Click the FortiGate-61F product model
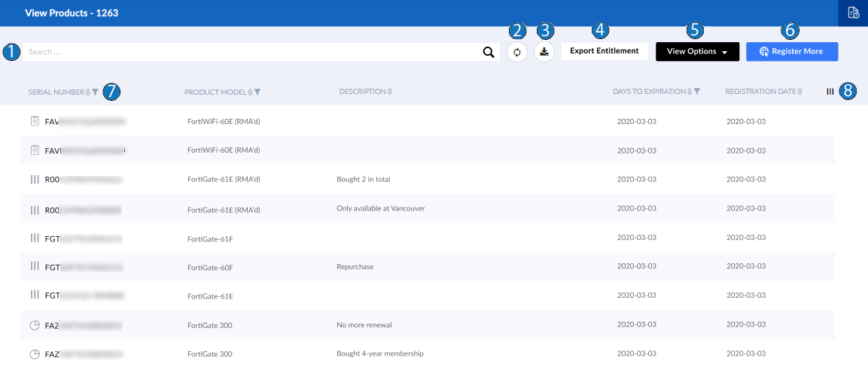 click(210, 238)
